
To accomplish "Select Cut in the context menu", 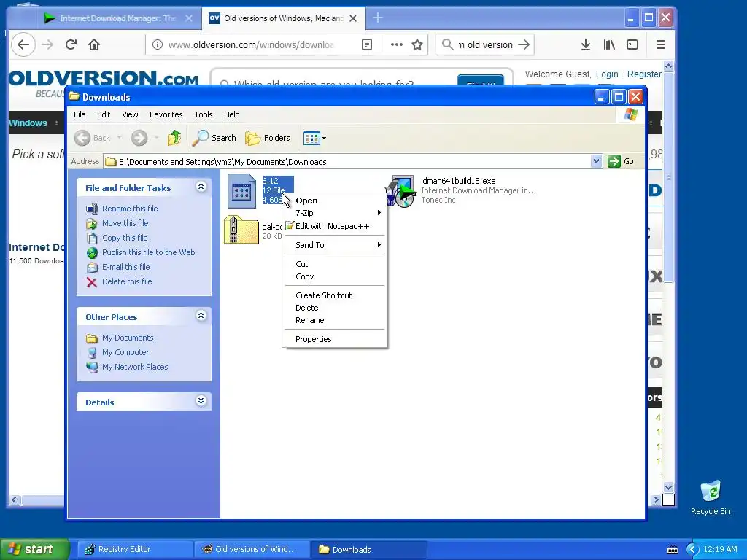I will (334, 264).
